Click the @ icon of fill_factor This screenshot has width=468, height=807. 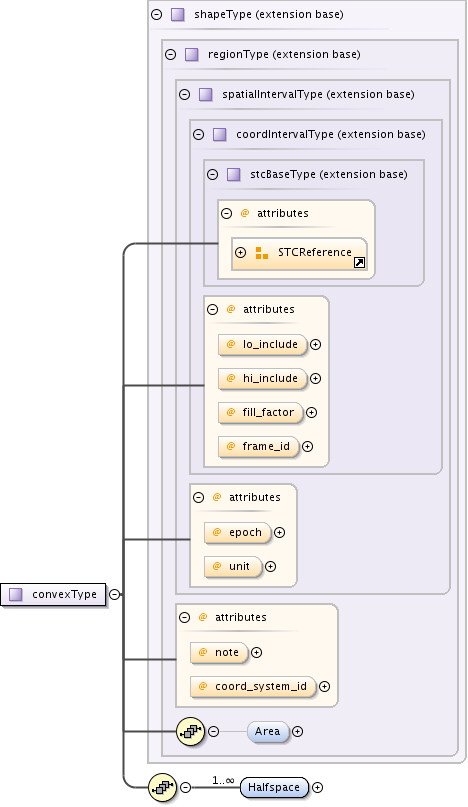[231, 412]
